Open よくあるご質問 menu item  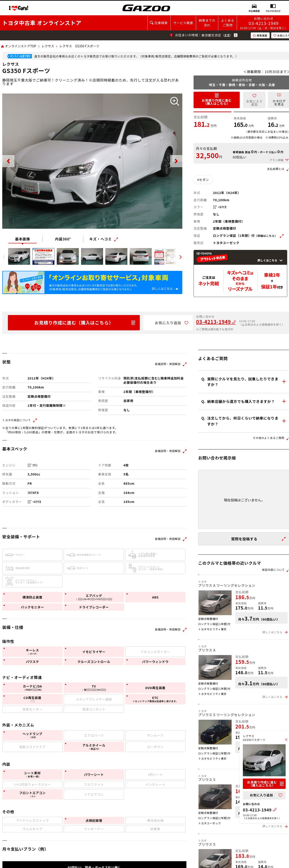227,23
